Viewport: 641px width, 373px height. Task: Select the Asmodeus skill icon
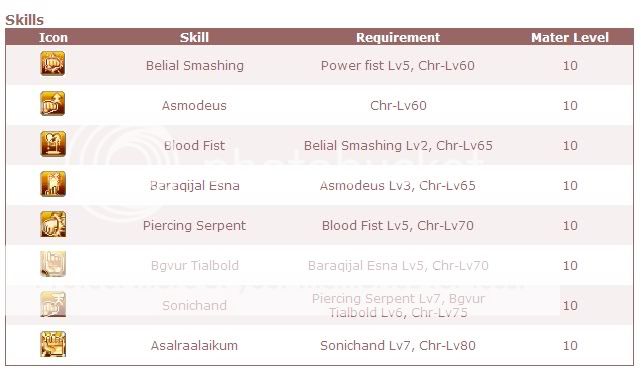coord(53,103)
